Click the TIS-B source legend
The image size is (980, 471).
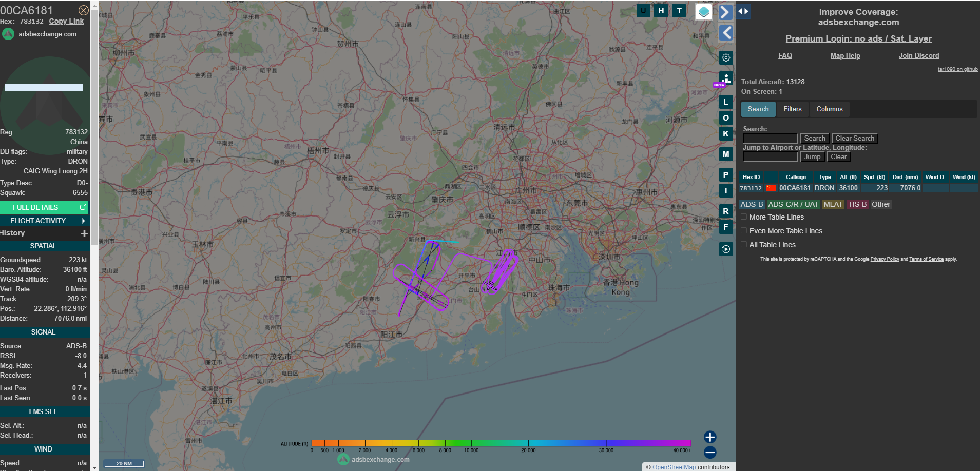(x=857, y=204)
